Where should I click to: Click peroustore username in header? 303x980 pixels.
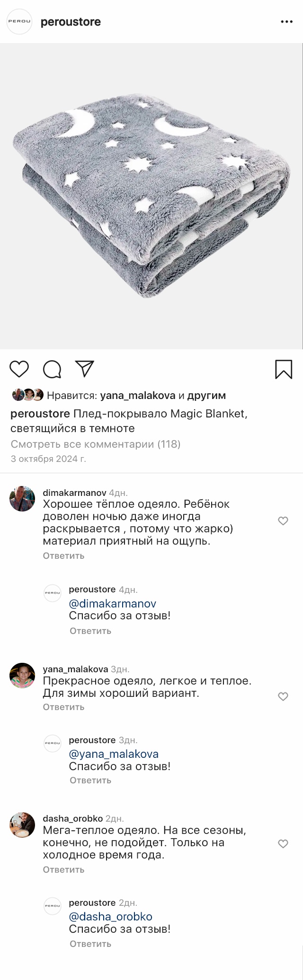(x=71, y=22)
